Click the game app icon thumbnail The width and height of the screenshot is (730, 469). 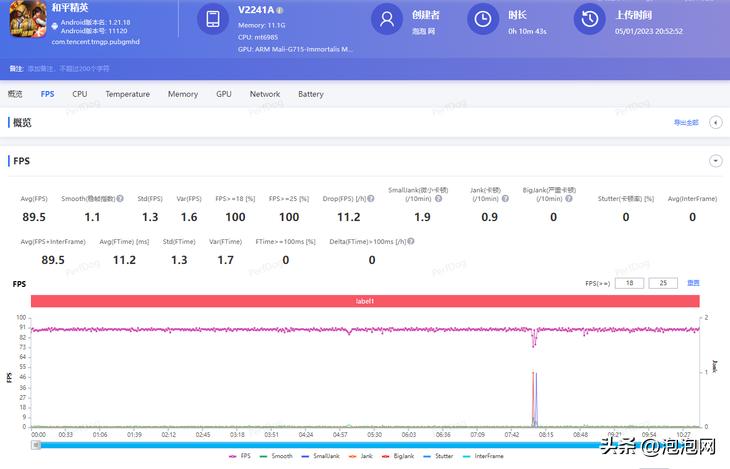28,19
